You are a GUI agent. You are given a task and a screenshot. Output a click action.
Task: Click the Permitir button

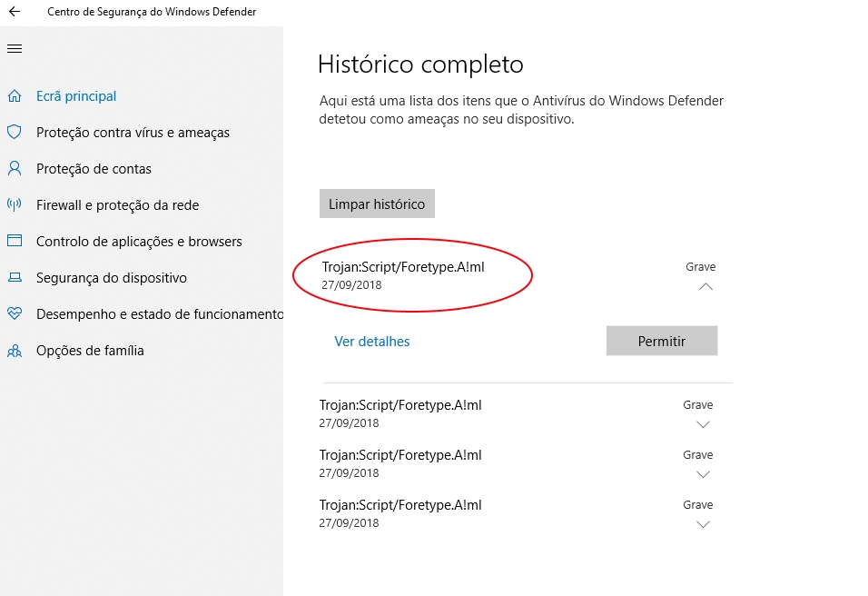coord(662,341)
